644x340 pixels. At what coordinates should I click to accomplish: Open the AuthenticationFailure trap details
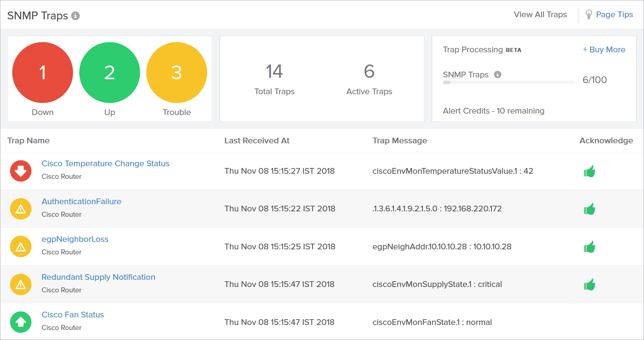point(82,201)
